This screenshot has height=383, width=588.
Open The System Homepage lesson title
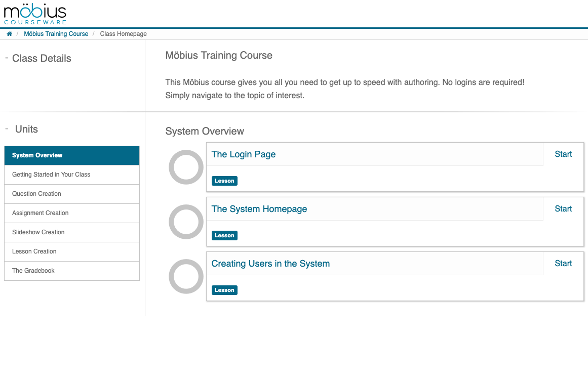click(259, 209)
